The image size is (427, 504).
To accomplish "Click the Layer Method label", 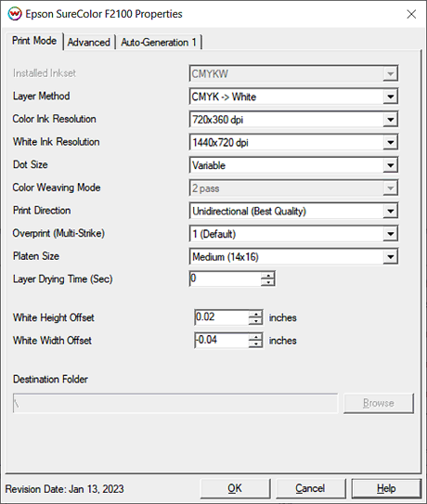I will click(42, 97).
